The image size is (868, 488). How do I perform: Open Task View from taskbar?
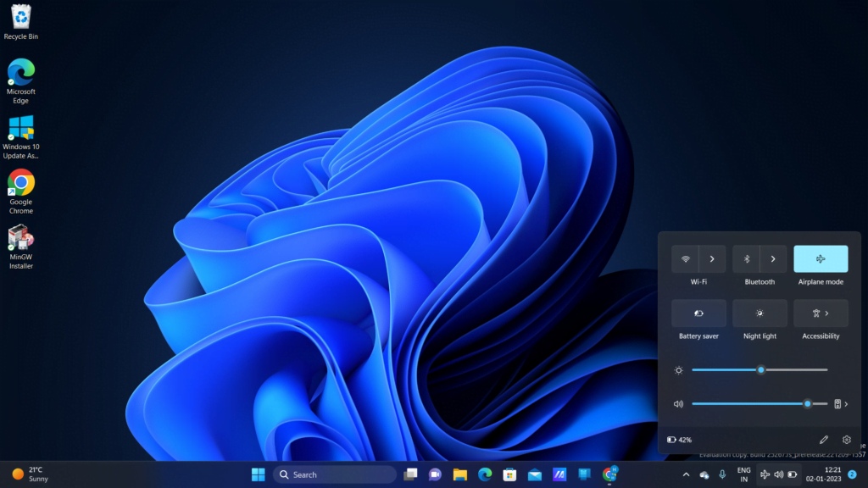click(x=410, y=474)
